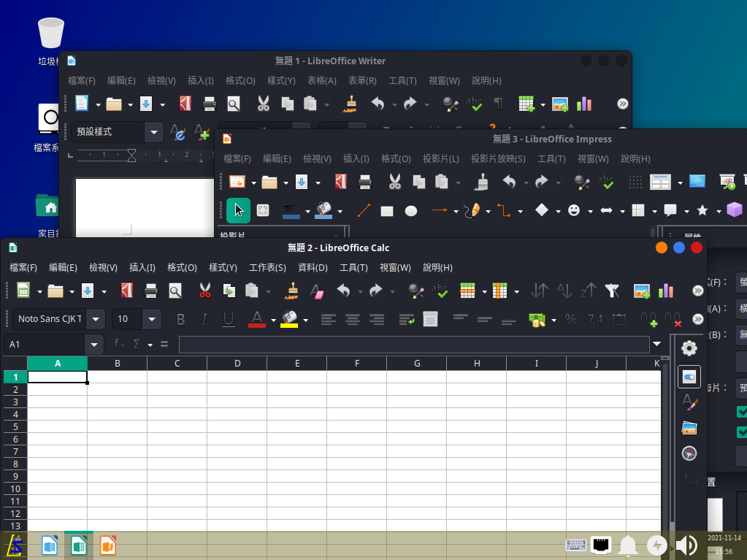The image size is (747, 560).
Task: Click Sort Descending icon in Calc toolbar
Action: pos(589,291)
